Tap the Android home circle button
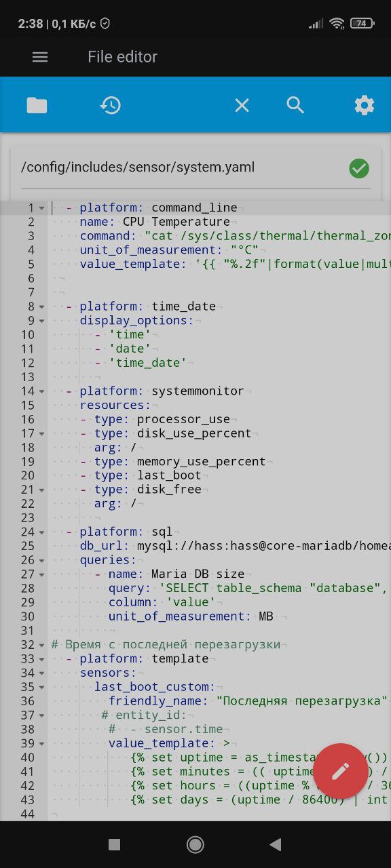391x868 pixels. (x=195, y=844)
